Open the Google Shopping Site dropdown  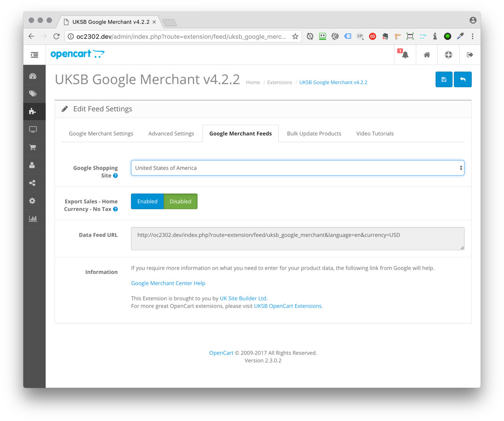[x=298, y=168]
